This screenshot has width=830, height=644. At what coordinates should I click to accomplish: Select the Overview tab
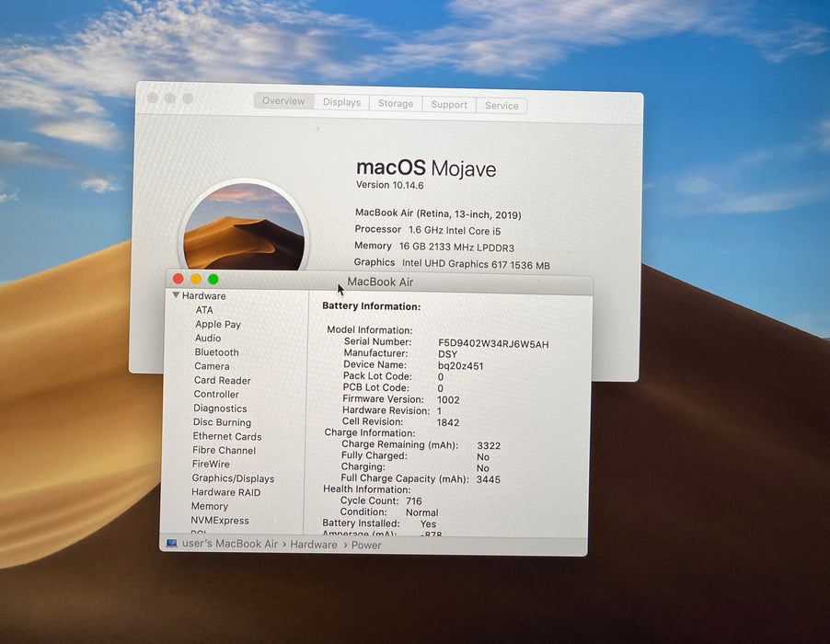click(283, 100)
